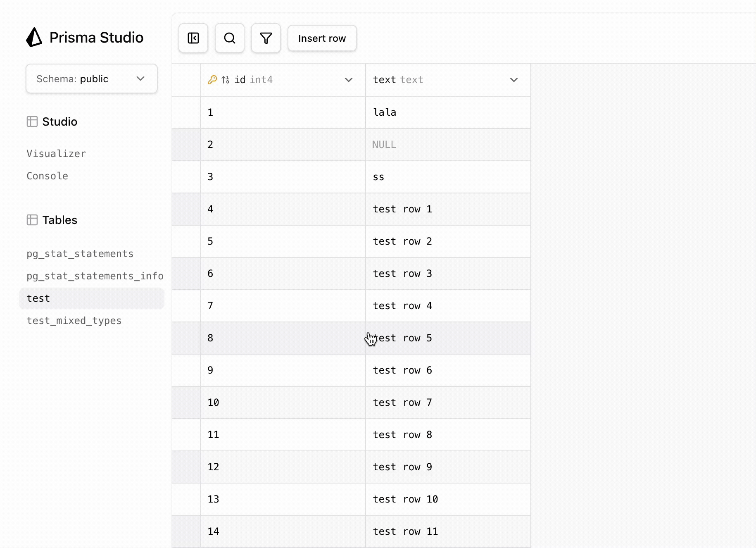Navigate to the Visualizer view
Screen dimensions: 756x548
56,153
